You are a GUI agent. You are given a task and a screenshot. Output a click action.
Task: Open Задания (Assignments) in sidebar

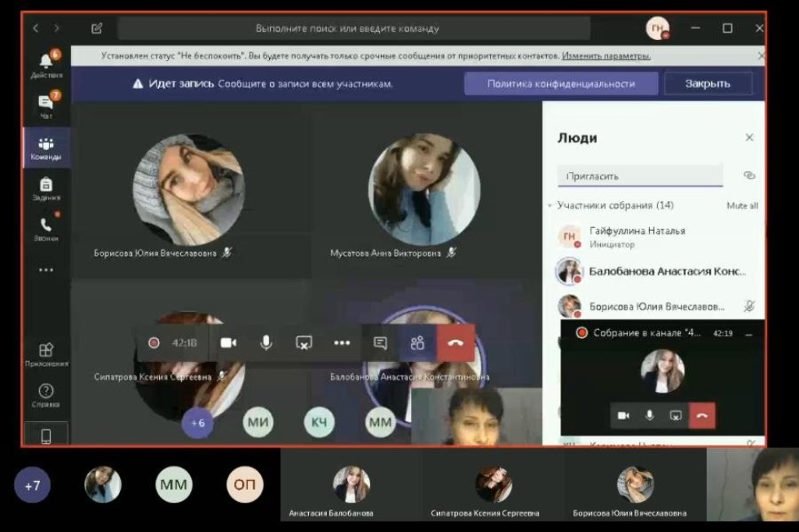tap(46, 188)
